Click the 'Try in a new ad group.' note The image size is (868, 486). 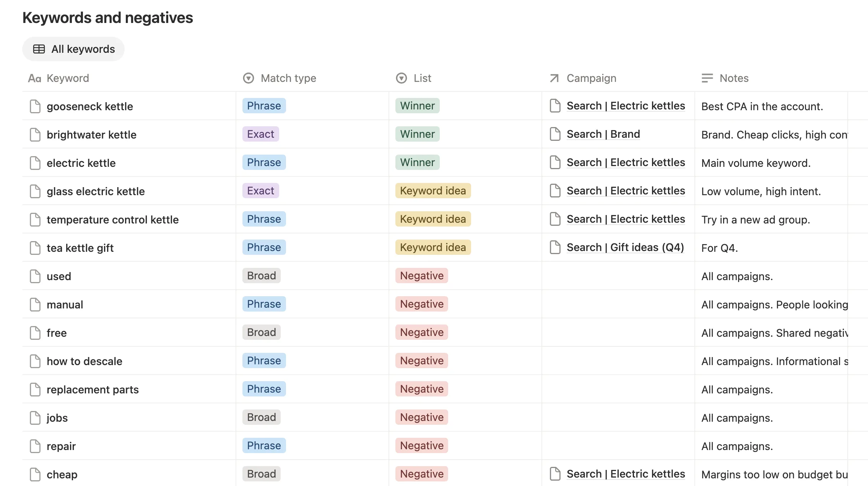756,220
